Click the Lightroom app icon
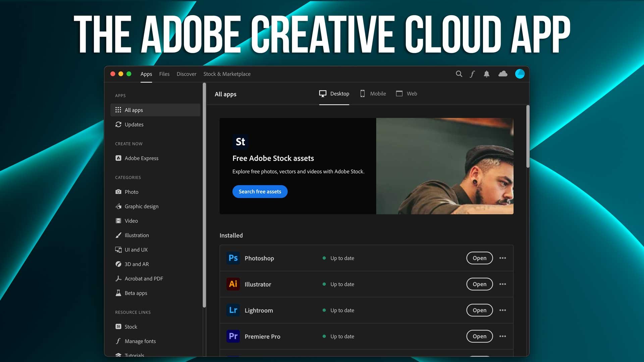 pyautogui.click(x=233, y=310)
